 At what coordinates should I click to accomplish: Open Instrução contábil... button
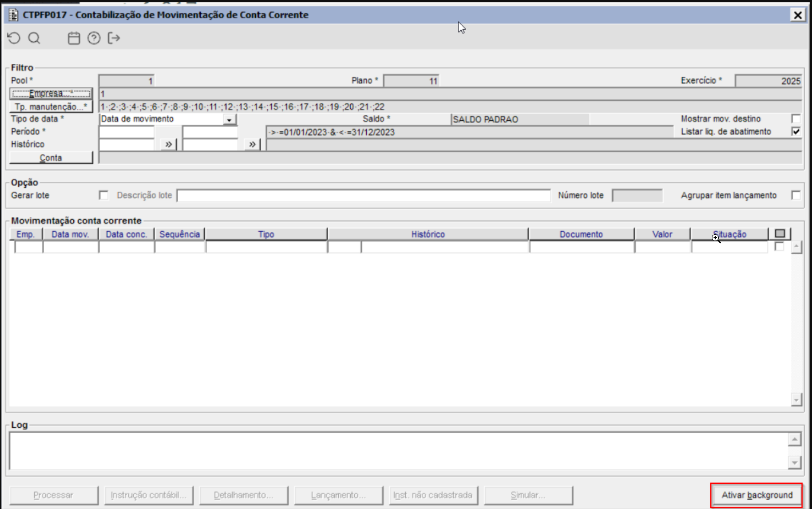pos(149,495)
